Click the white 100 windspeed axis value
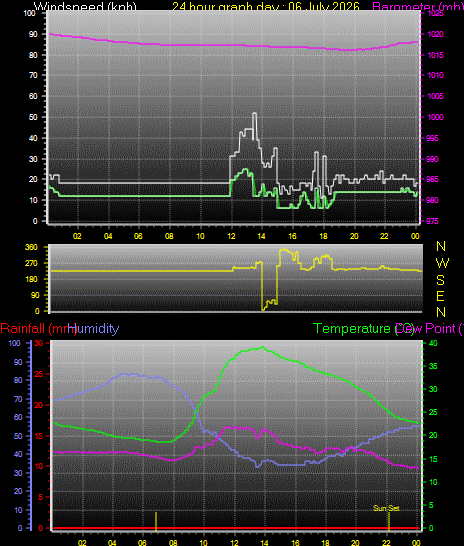The width and height of the screenshot is (464, 546). [30, 13]
